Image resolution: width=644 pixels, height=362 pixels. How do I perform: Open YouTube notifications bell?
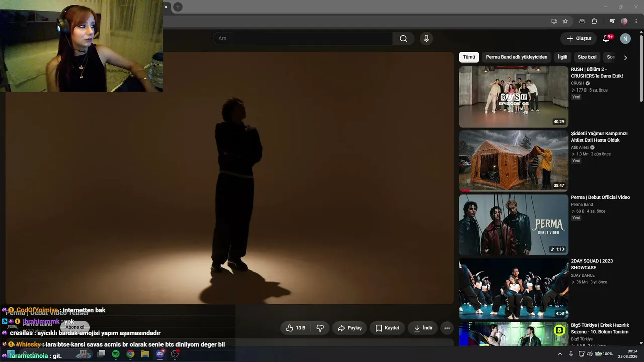[x=606, y=39]
